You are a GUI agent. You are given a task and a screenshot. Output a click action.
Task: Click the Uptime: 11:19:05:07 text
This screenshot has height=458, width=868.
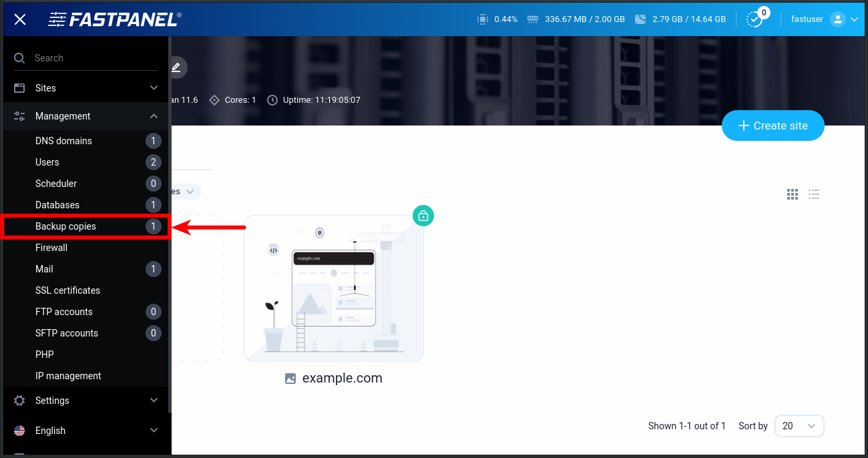(x=322, y=100)
